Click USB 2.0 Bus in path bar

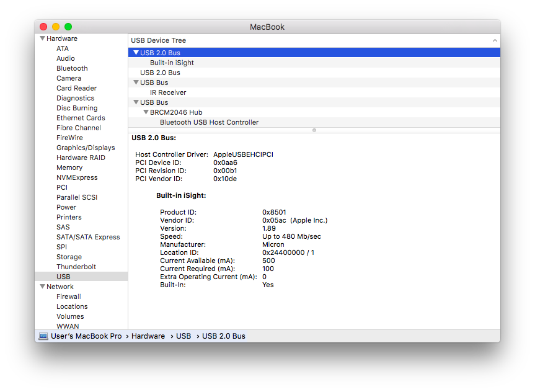click(224, 336)
